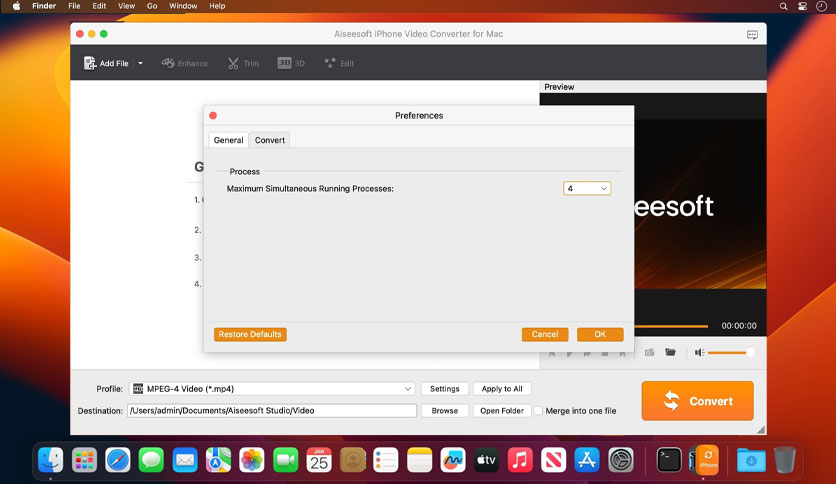Open Spotlight search in menu bar
The height and width of the screenshot is (484, 836).
[x=783, y=6]
